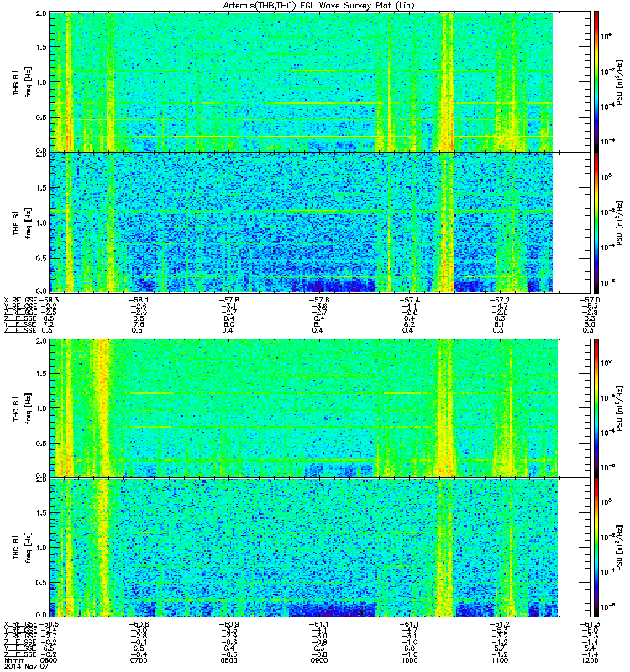The width and height of the screenshot is (630, 672).
Task: Click the X_RE_GSE value "-57.0"
Action: click(x=590, y=300)
